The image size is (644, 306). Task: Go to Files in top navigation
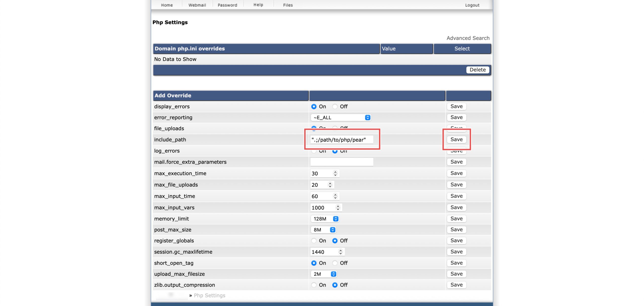pos(288,5)
